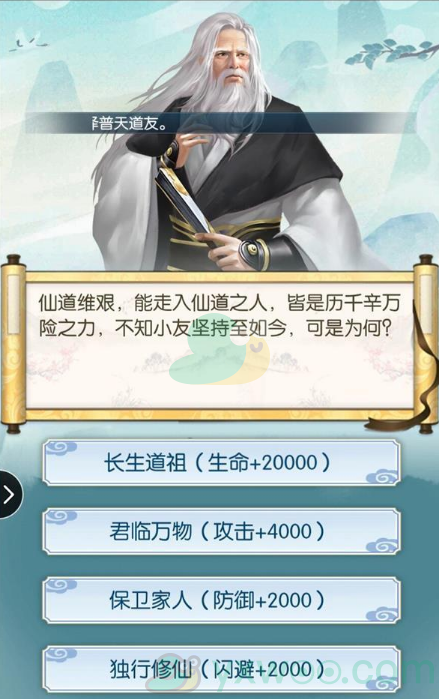Choose the 长生道祖 (生命+20000) answer
The width and height of the screenshot is (439, 699).
pos(221,462)
